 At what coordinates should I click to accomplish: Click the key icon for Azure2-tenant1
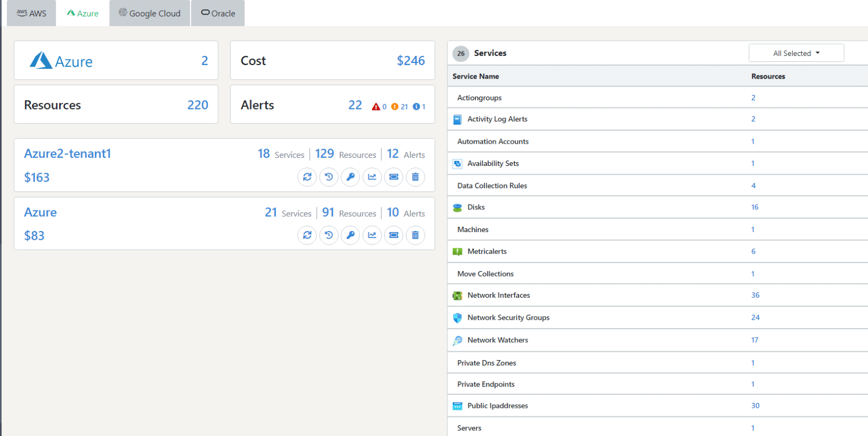pyautogui.click(x=350, y=177)
